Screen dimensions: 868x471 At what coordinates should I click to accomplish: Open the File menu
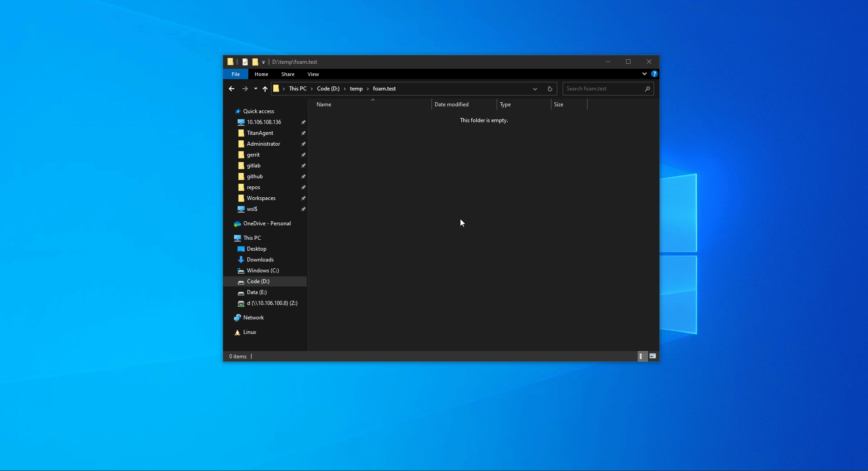(x=236, y=74)
